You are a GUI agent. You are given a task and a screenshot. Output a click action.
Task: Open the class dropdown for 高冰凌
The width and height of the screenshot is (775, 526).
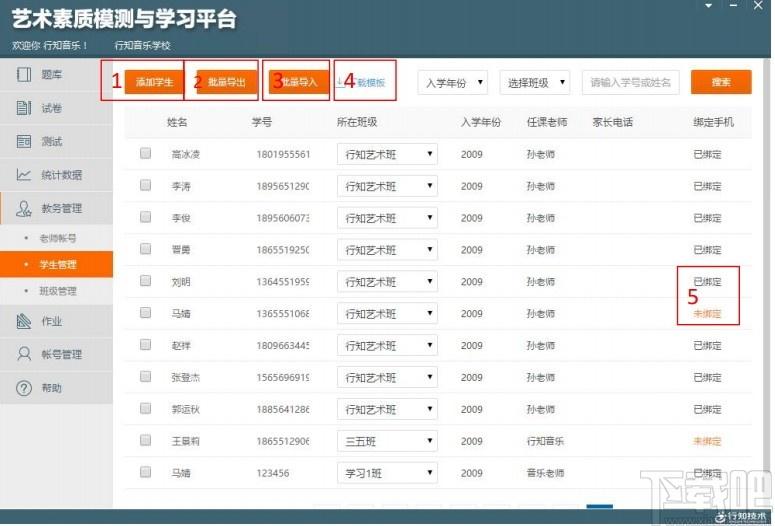[387, 154]
